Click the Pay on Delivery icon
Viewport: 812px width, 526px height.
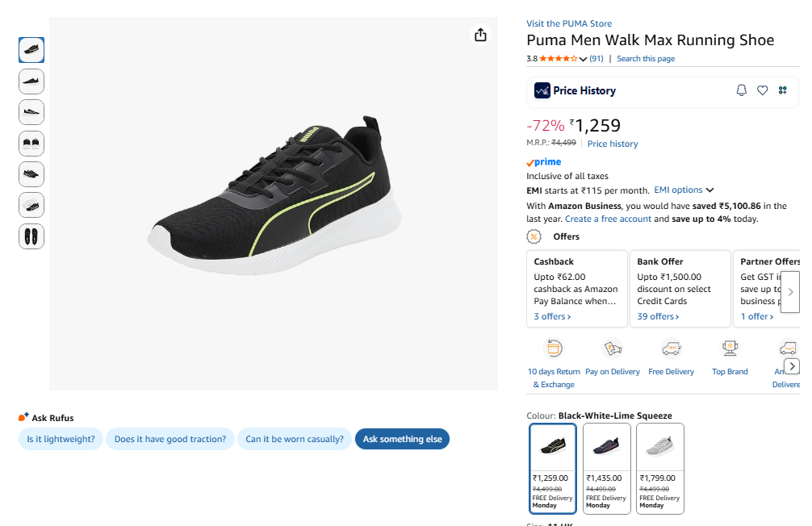(x=613, y=349)
